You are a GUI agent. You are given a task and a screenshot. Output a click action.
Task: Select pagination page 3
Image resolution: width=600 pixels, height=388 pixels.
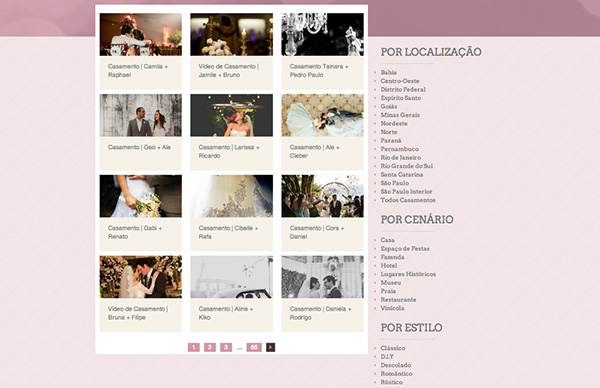click(x=226, y=347)
